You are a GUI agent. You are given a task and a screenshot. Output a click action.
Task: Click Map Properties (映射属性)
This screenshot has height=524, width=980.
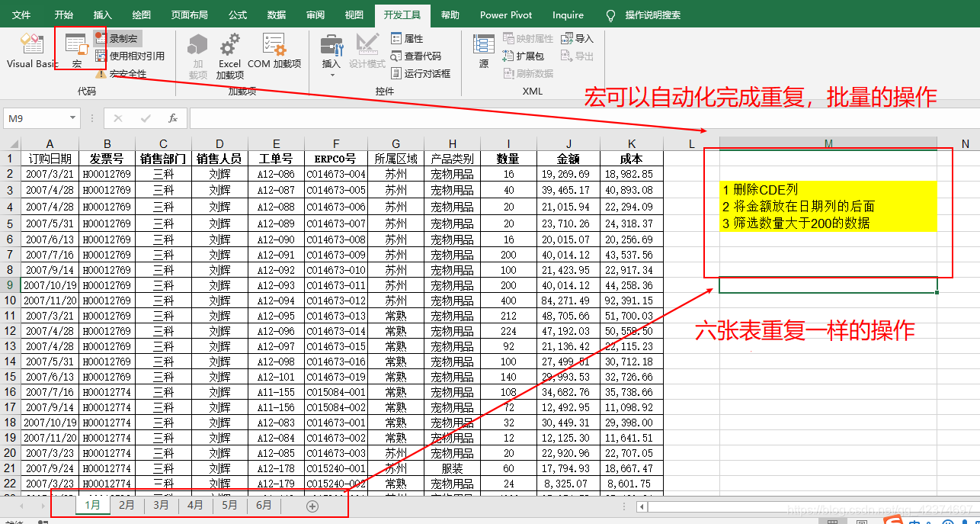[529, 38]
